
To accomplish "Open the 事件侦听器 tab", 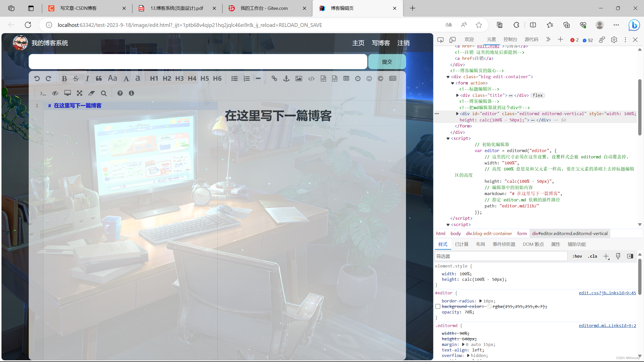I will tap(504, 244).
